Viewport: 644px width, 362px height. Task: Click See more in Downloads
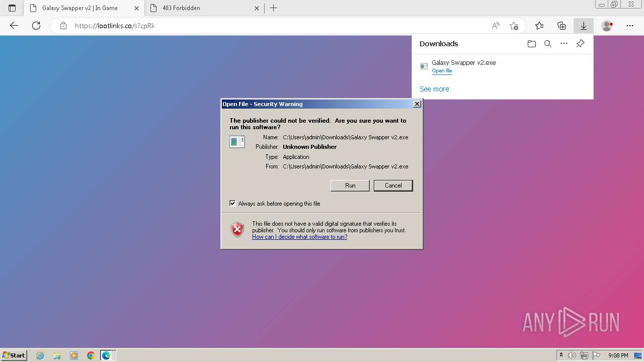point(434,89)
